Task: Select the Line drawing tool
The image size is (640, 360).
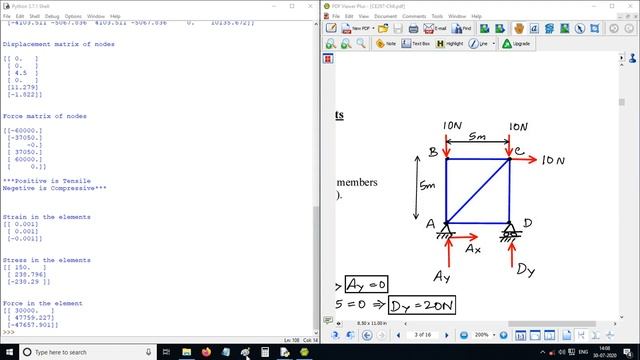Action: click(x=478, y=43)
